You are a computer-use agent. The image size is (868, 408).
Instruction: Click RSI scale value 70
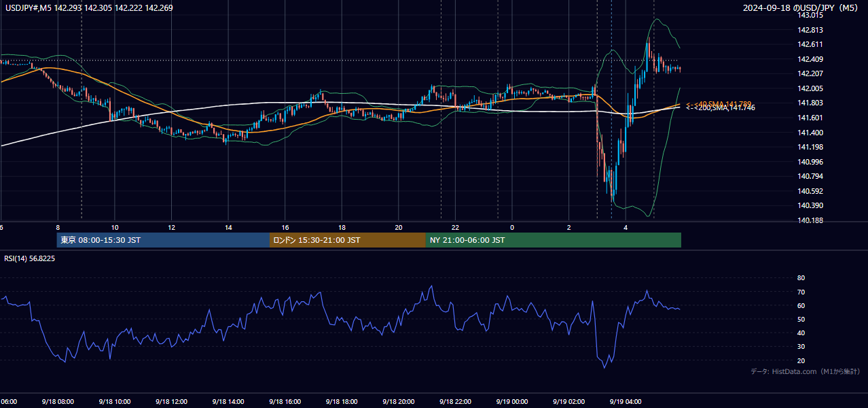(801, 292)
